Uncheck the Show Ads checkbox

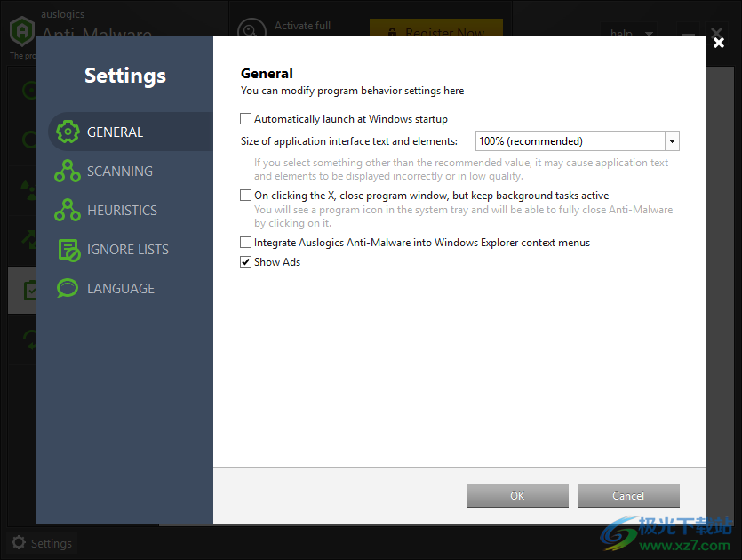[245, 261]
